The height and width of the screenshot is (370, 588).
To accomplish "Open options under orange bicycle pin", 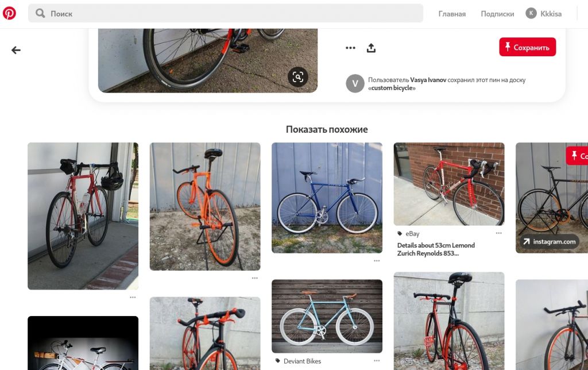I will (x=254, y=278).
